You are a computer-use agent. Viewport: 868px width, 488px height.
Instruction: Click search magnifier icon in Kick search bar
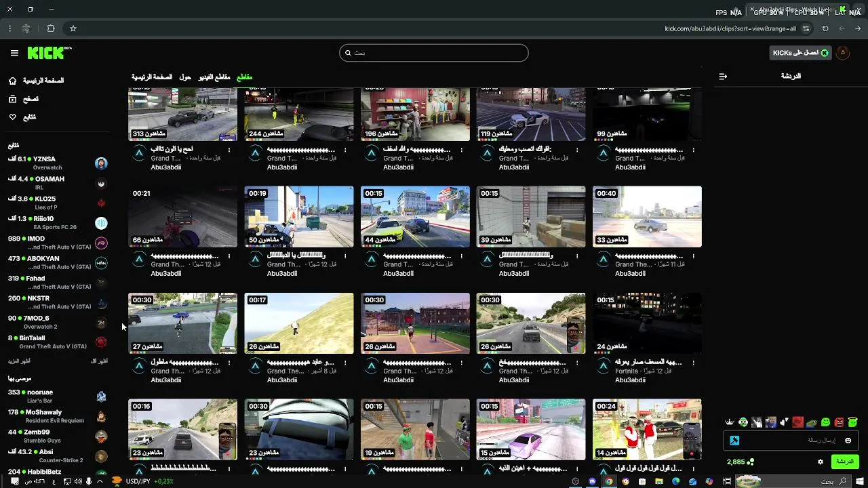[x=348, y=53]
